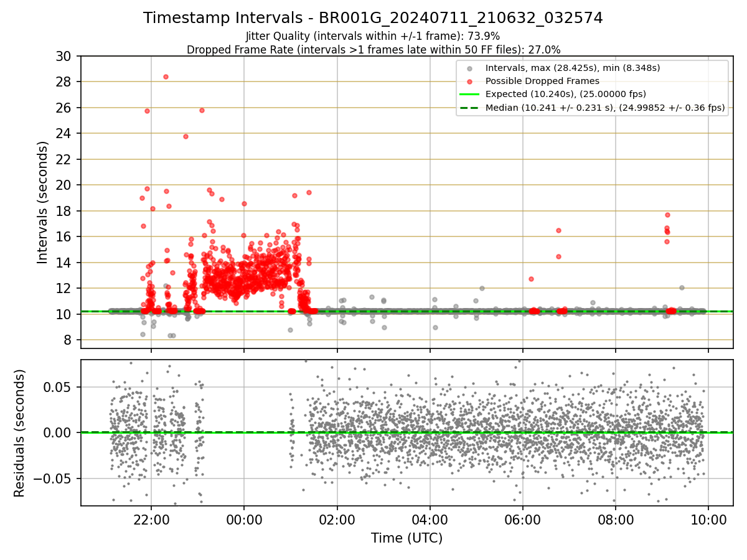This screenshot has height=560, width=747.
Task: Click the dashed green line sample in the legend
Action: [x=469, y=108]
